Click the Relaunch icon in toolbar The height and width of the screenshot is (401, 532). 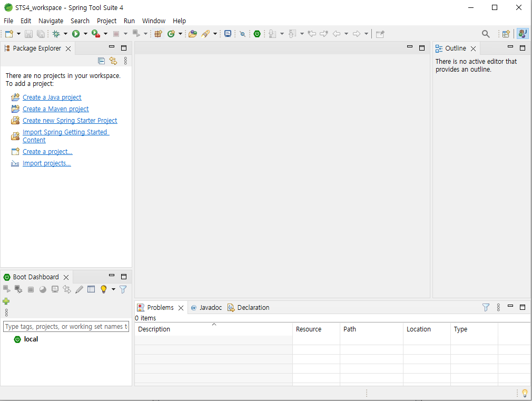coord(136,34)
